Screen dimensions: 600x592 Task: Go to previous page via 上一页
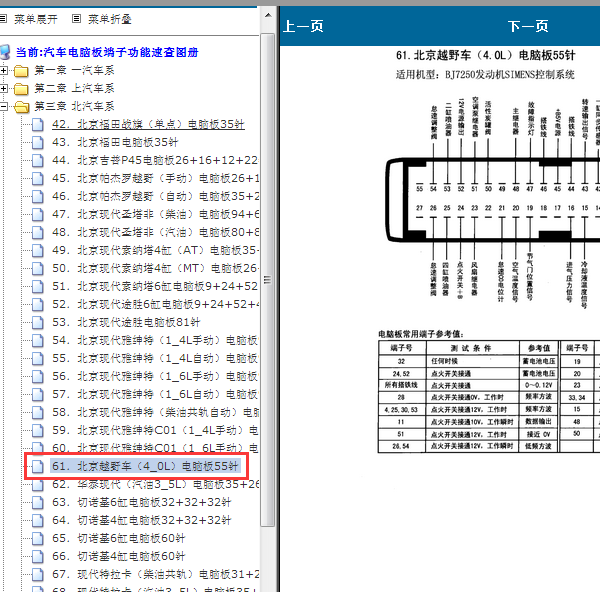pos(303,26)
